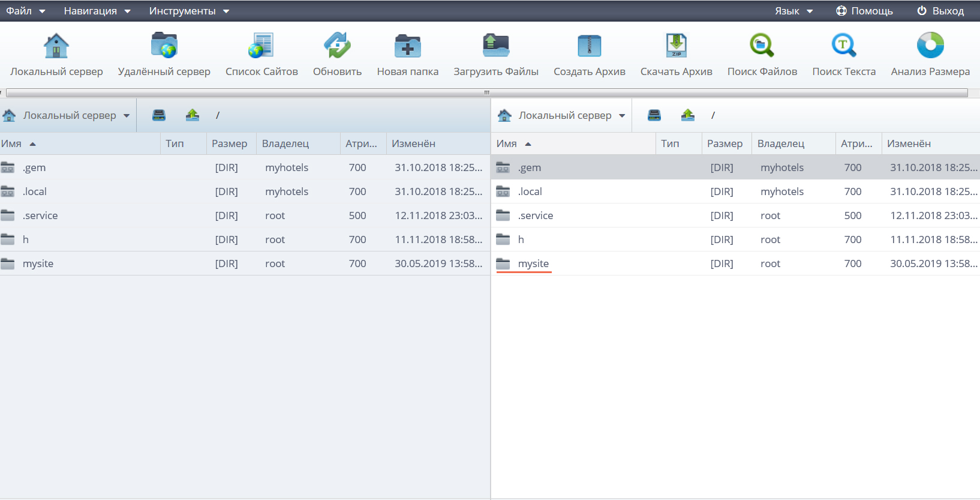Open Анализ Размера size analysis icon
The width and height of the screenshot is (980, 500).
[x=930, y=46]
